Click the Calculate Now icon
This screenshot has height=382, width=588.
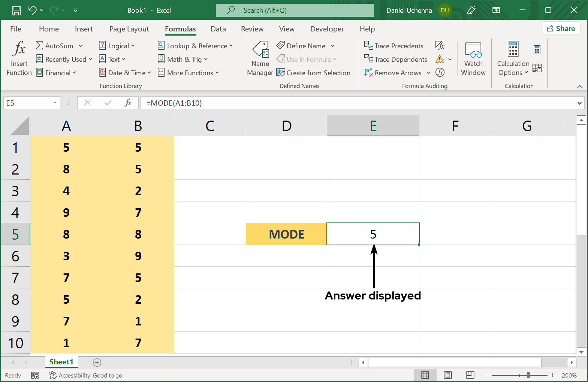click(x=537, y=50)
